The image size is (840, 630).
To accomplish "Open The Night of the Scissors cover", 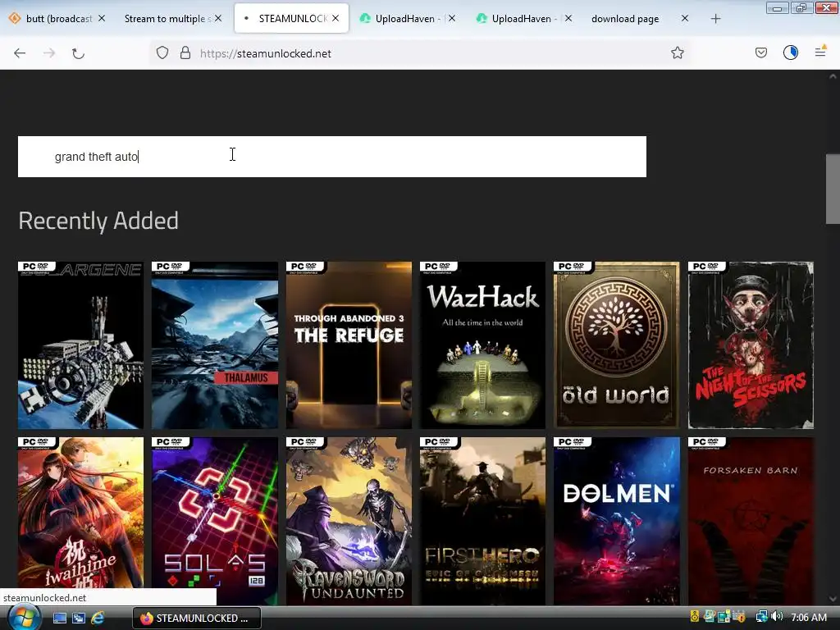I will point(751,345).
